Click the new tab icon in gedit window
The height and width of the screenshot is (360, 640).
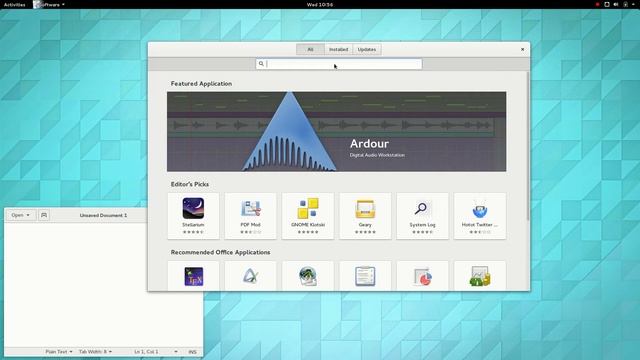pyautogui.click(x=44, y=215)
